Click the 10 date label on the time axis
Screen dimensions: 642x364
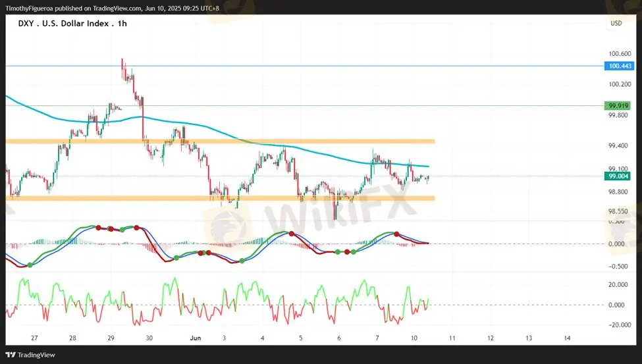click(x=414, y=338)
